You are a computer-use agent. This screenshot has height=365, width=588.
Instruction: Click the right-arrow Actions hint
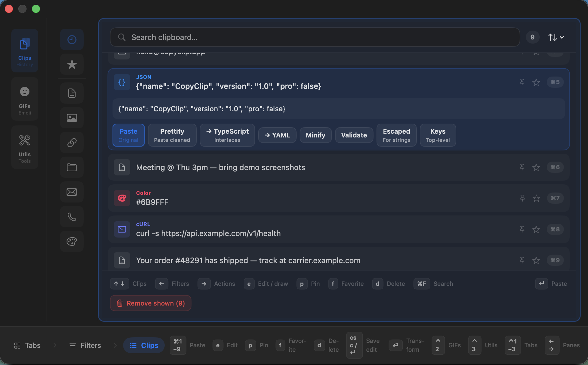pyautogui.click(x=216, y=284)
